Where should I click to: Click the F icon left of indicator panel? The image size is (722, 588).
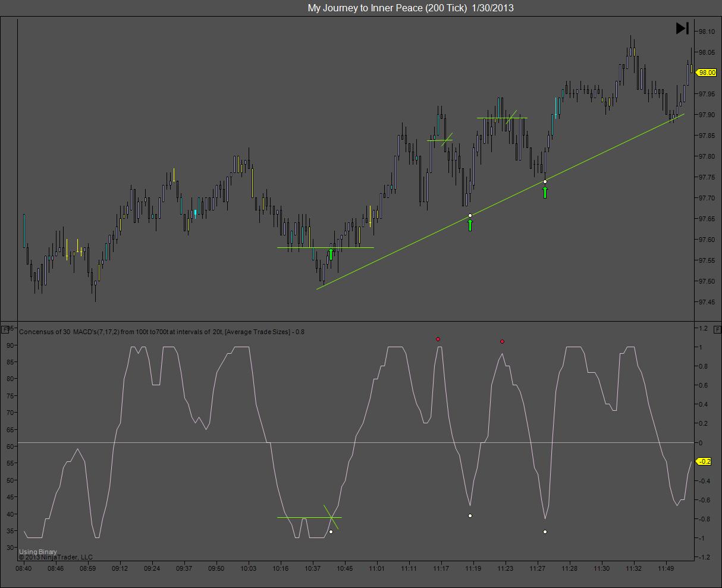coord(5,329)
